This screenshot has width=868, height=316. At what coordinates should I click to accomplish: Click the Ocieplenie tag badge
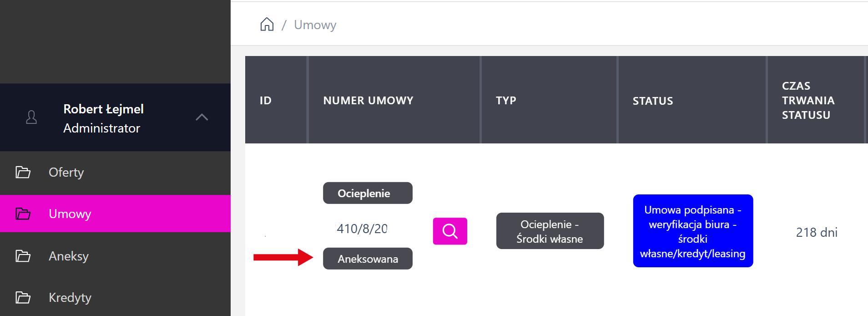click(368, 193)
